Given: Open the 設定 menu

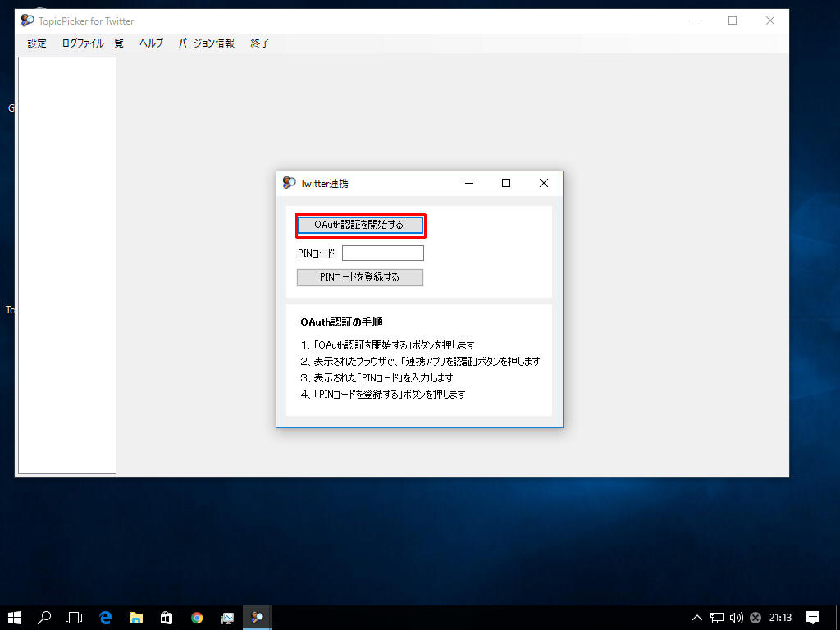Looking at the screenshot, I should pos(37,43).
